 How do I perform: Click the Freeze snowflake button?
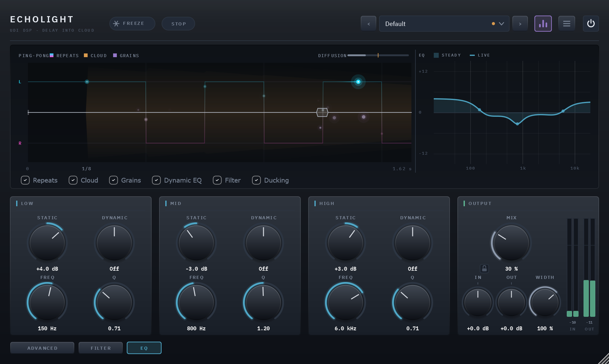tap(132, 24)
